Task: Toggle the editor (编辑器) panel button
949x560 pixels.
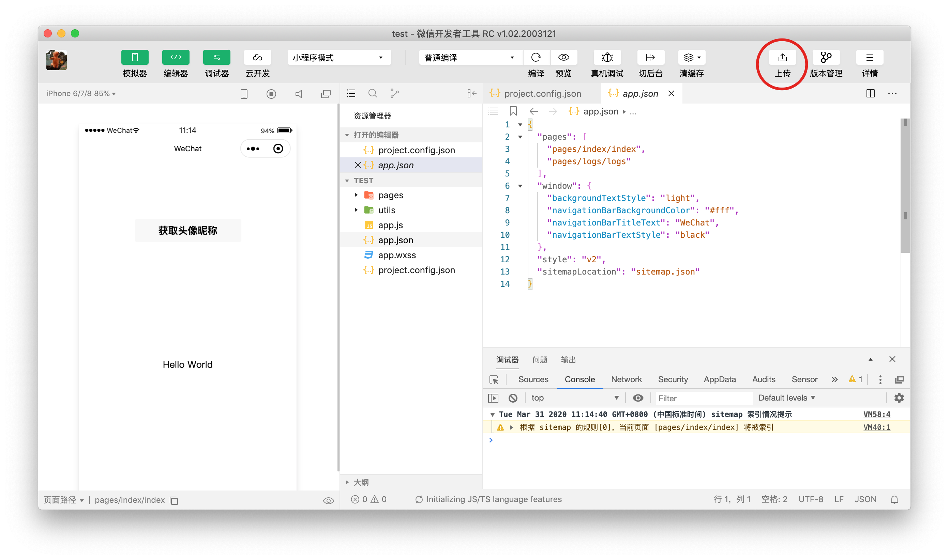Action: 176,57
